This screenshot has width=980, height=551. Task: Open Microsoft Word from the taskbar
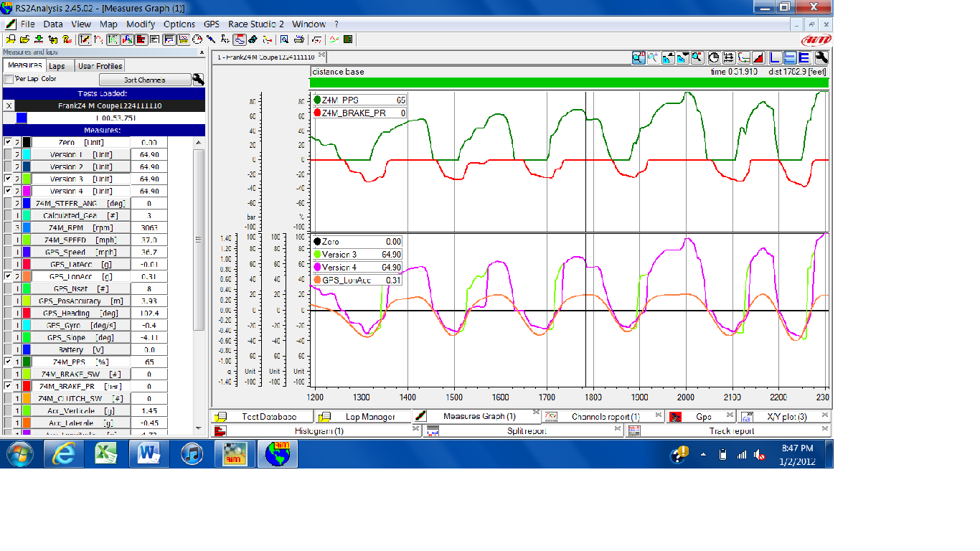point(149,454)
